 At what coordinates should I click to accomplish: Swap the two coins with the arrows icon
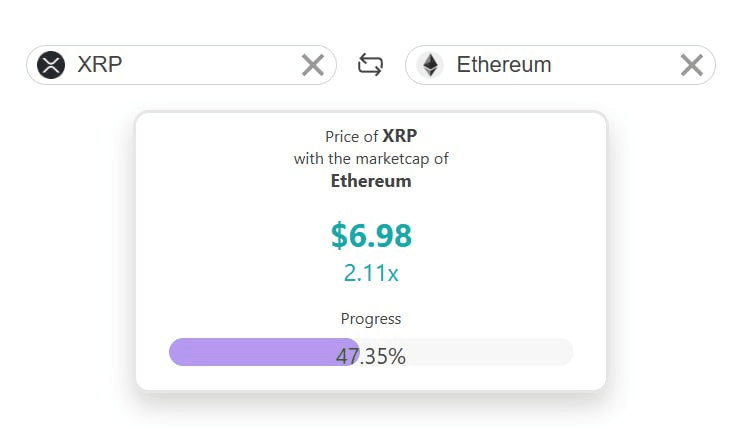370,65
